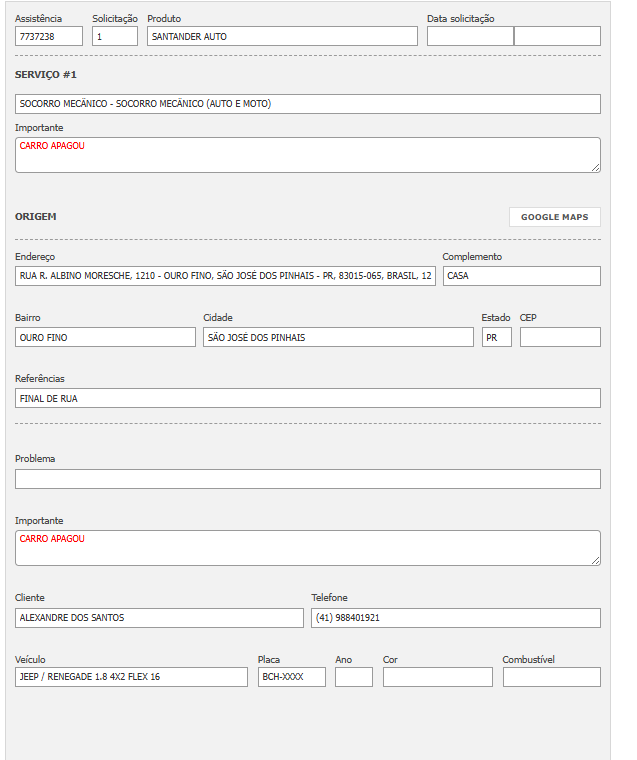Screen dimensions: 637x760
Task: Select the Bairro field with Ouro Fino
Action: (105, 337)
